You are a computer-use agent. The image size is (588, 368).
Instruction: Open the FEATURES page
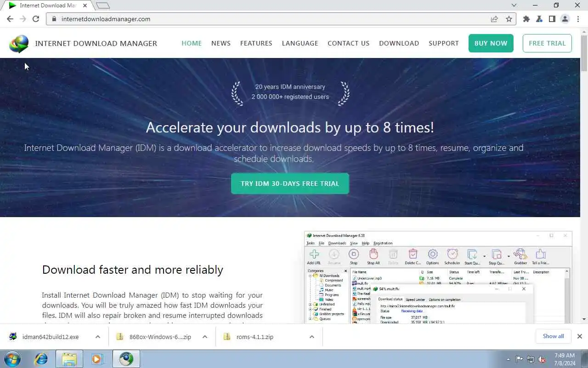256,43
